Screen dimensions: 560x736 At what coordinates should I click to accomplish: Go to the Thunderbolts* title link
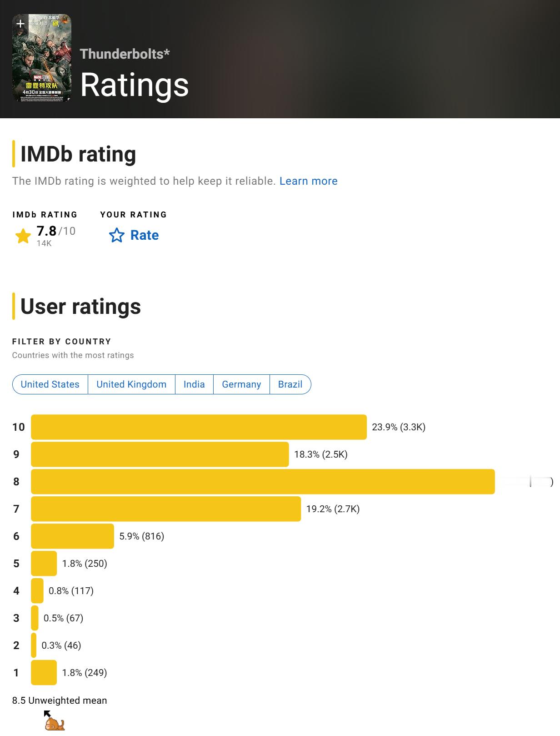125,54
